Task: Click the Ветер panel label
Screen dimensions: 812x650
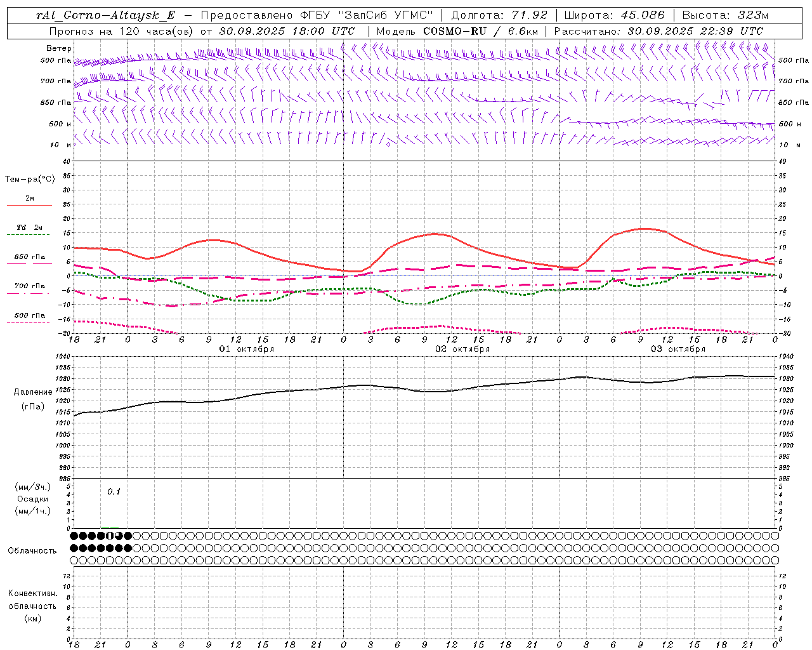Action: pyautogui.click(x=59, y=48)
